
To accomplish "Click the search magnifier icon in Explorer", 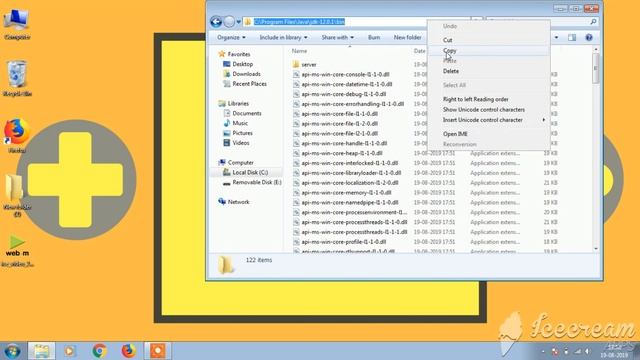I will tap(593, 21).
